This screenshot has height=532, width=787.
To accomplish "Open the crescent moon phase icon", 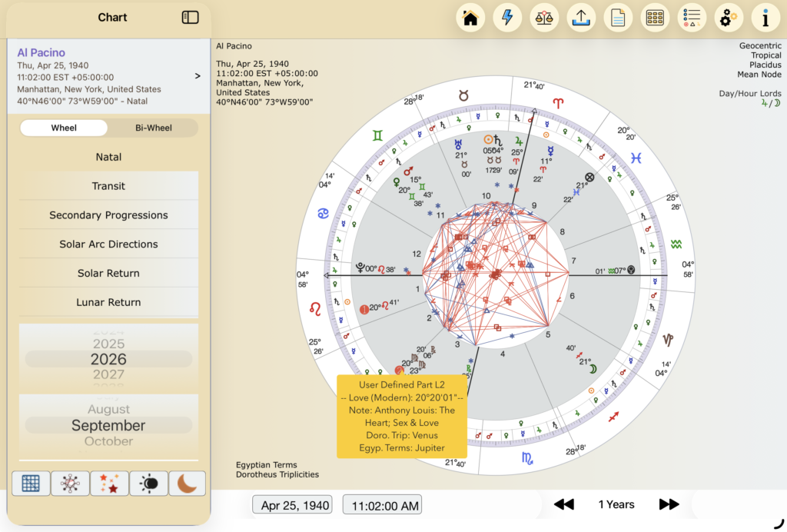I will coord(187,484).
